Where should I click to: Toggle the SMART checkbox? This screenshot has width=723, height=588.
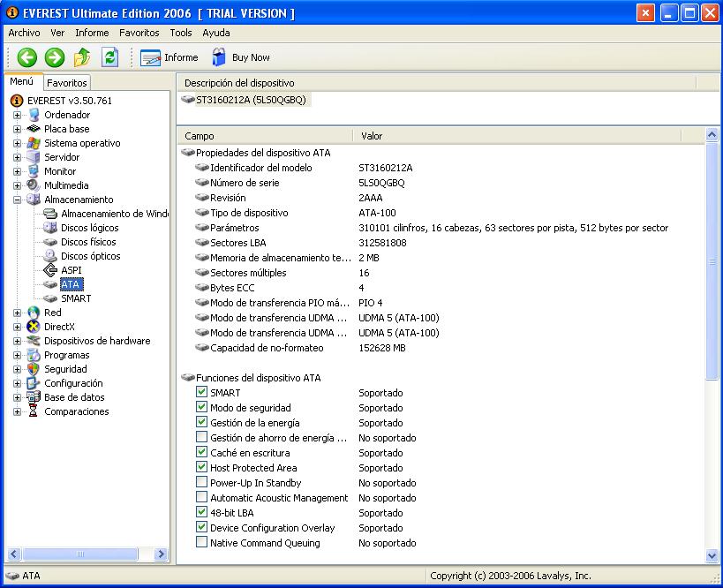click(x=202, y=393)
